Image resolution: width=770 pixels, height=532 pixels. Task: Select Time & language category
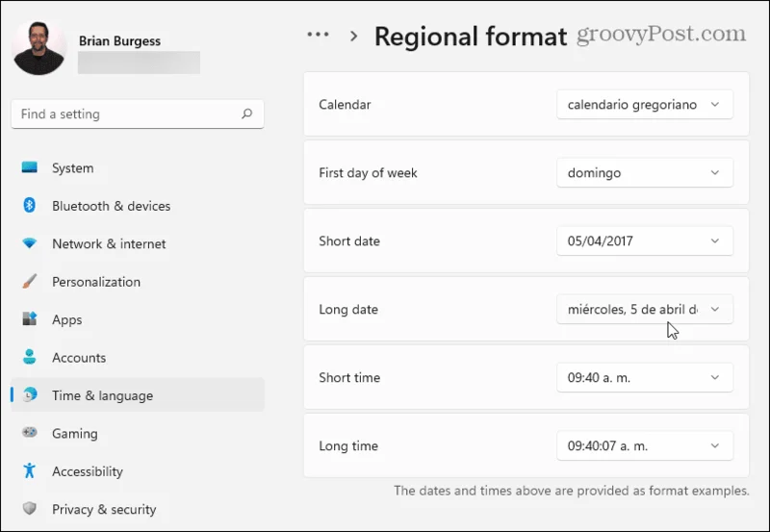click(138, 395)
